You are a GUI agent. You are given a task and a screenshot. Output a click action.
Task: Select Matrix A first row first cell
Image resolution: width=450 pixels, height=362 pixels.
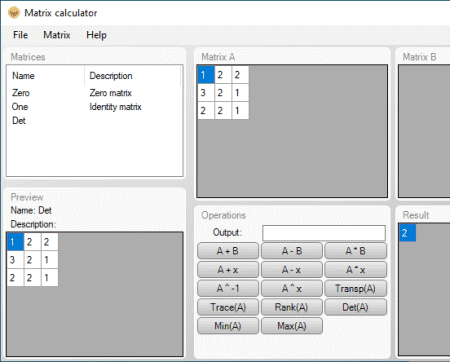point(206,75)
